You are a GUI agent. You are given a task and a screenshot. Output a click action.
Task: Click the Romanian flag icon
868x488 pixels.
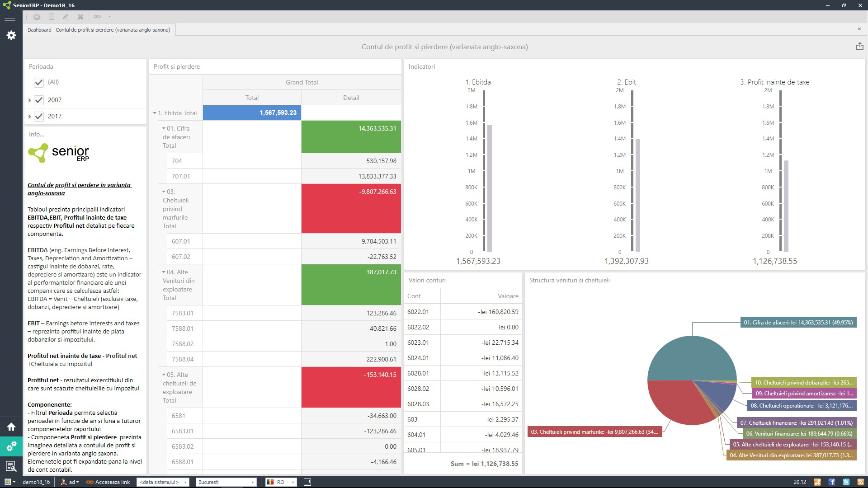(270, 482)
